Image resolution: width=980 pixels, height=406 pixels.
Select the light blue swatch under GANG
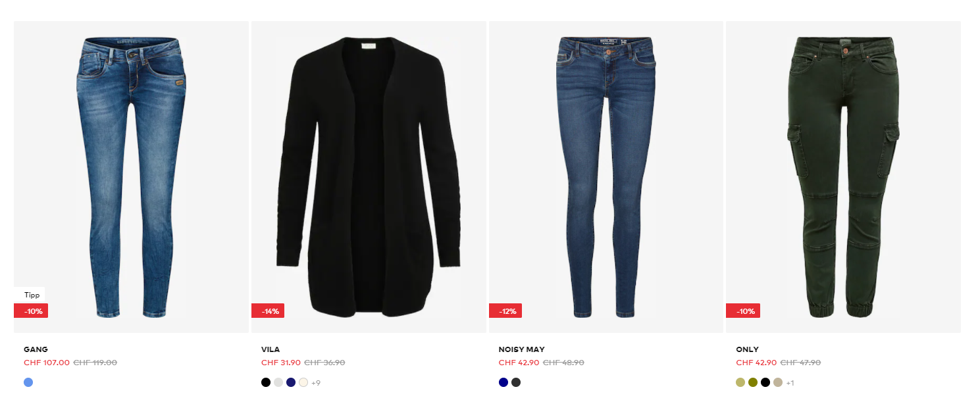click(x=28, y=382)
